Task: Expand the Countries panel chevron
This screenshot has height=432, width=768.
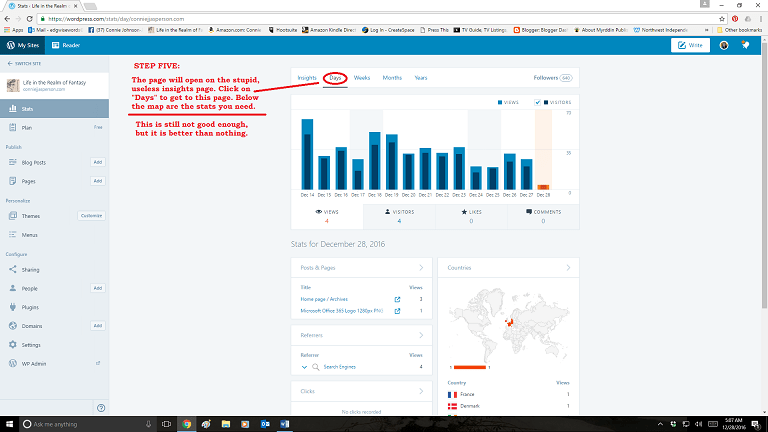Action: [567, 268]
